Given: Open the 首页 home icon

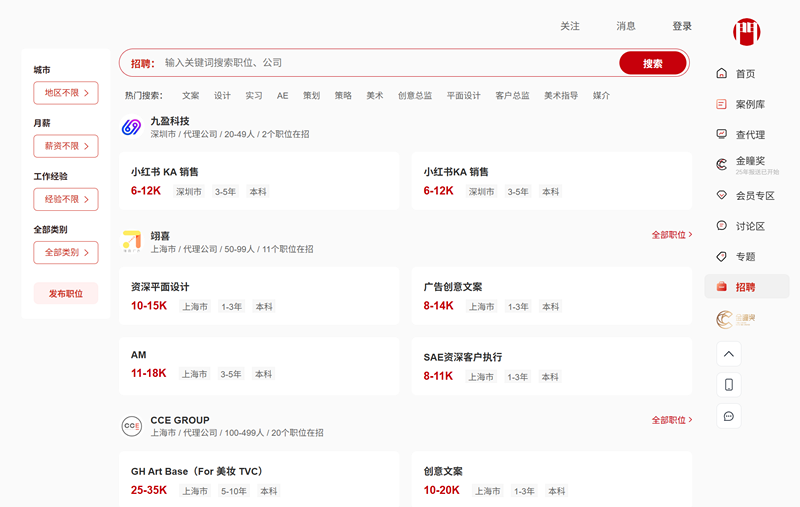Looking at the screenshot, I should click(721, 73).
